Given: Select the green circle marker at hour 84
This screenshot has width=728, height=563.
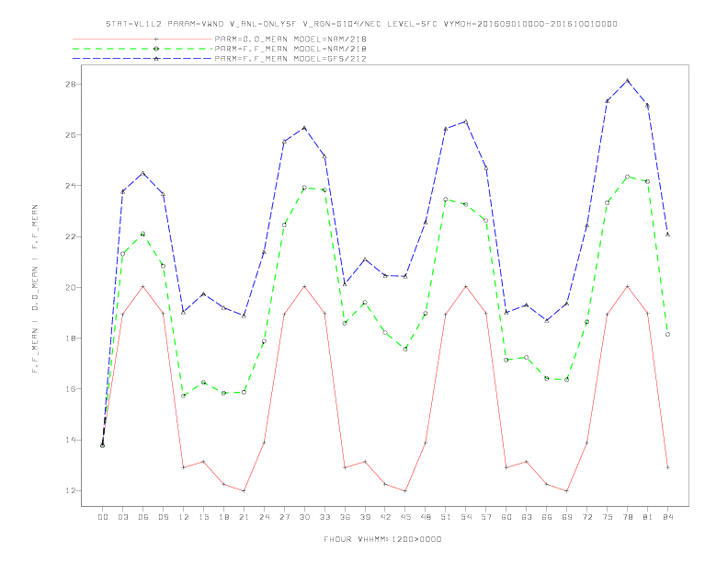Looking at the screenshot, I should point(667,334).
